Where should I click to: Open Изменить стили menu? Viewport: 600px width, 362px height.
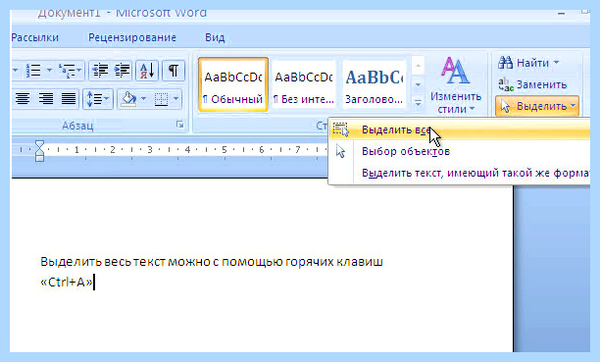455,85
